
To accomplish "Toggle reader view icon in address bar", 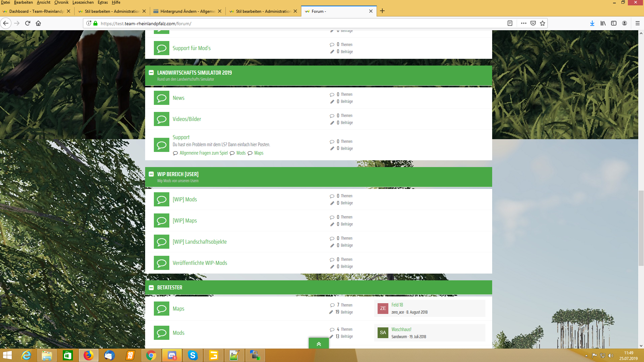I will pyautogui.click(x=510, y=23).
